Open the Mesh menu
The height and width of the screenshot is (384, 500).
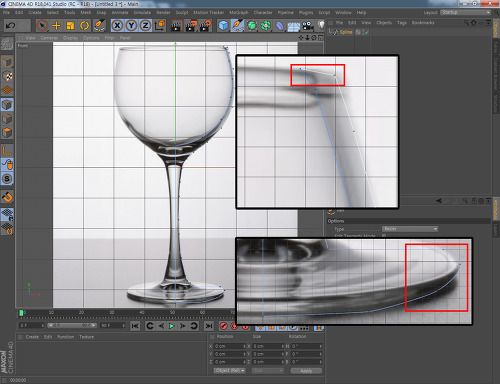point(86,12)
